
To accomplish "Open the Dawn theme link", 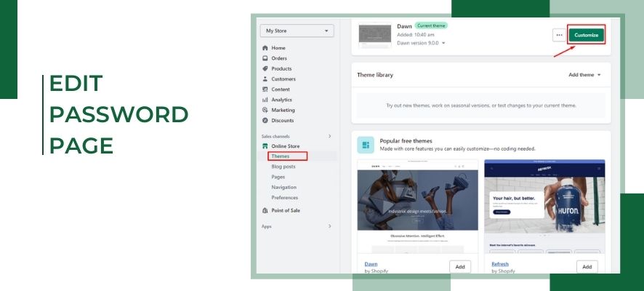I will pos(371,264).
